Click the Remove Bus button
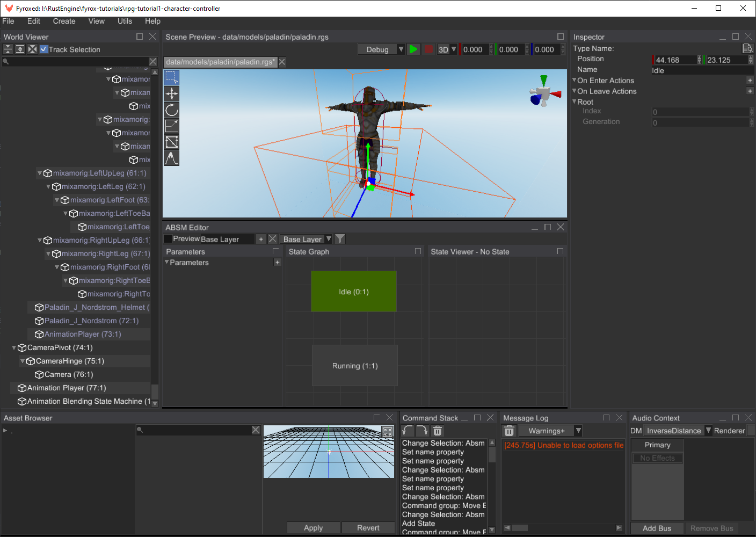The width and height of the screenshot is (756, 537). click(x=711, y=528)
